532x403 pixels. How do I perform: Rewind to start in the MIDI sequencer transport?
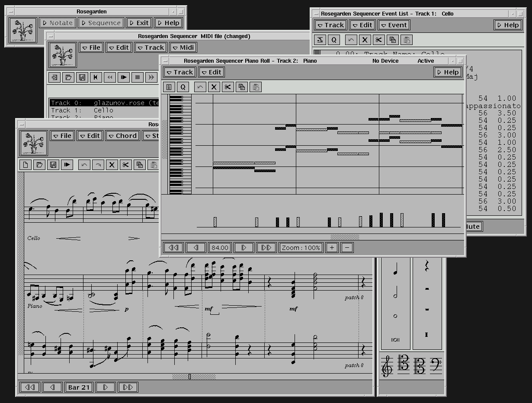pos(96,77)
